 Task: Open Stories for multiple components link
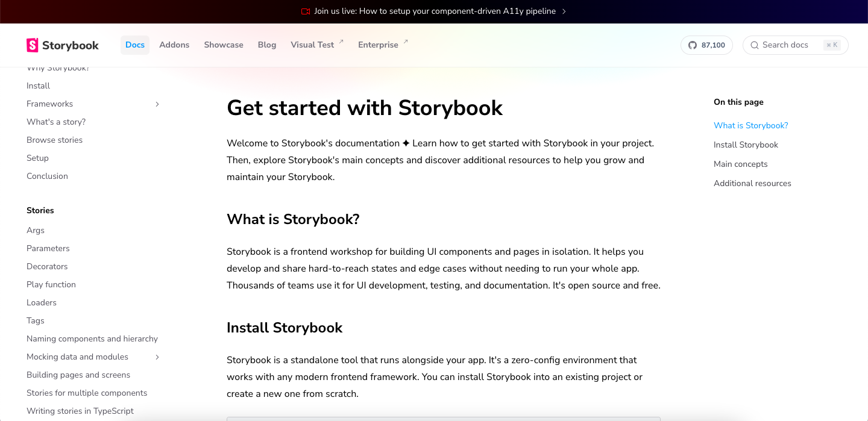tap(87, 393)
